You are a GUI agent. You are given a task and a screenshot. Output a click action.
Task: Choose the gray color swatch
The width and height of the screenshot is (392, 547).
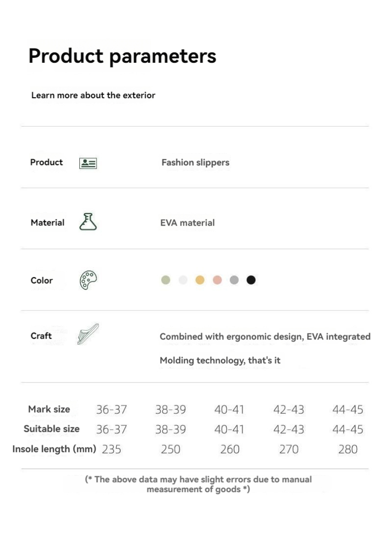pyautogui.click(x=234, y=280)
